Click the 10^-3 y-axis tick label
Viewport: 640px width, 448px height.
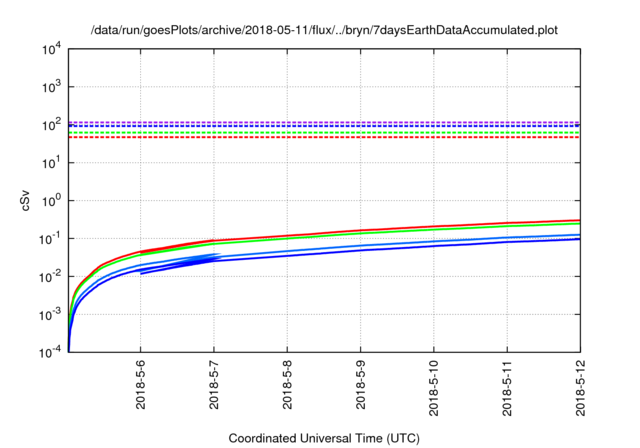(x=50, y=314)
